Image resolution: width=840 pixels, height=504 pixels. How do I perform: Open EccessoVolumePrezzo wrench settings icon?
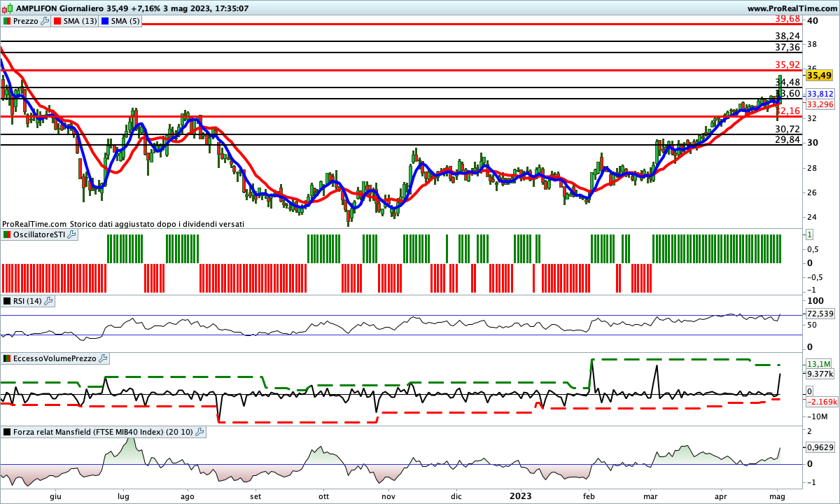(x=104, y=358)
